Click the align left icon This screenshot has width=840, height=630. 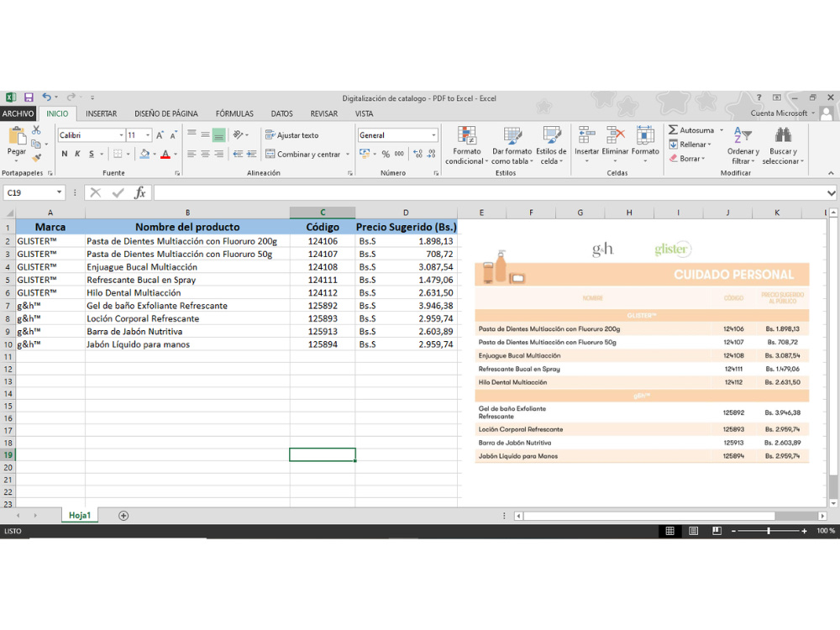click(x=192, y=155)
